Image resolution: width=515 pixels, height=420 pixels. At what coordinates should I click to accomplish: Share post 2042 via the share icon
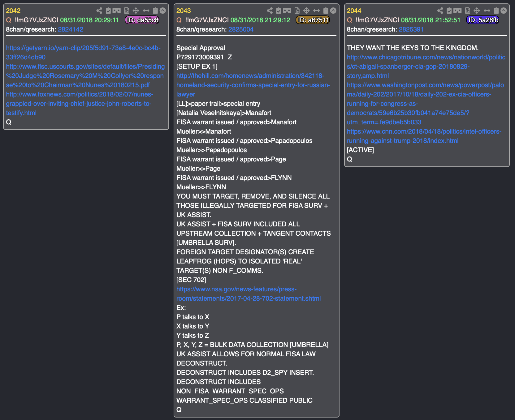pyautogui.click(x=99, y=11)
